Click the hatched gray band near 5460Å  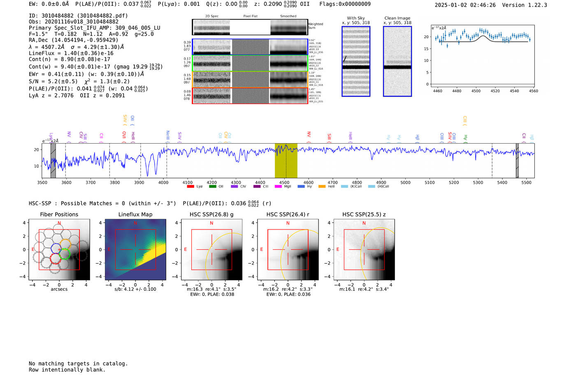pyautogui.click(x=517, y=161)
